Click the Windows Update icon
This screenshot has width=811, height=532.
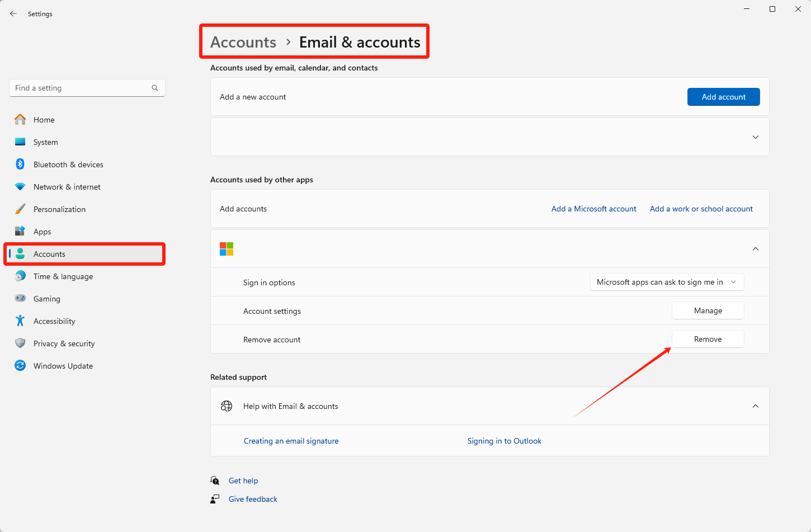click(20, 366)
